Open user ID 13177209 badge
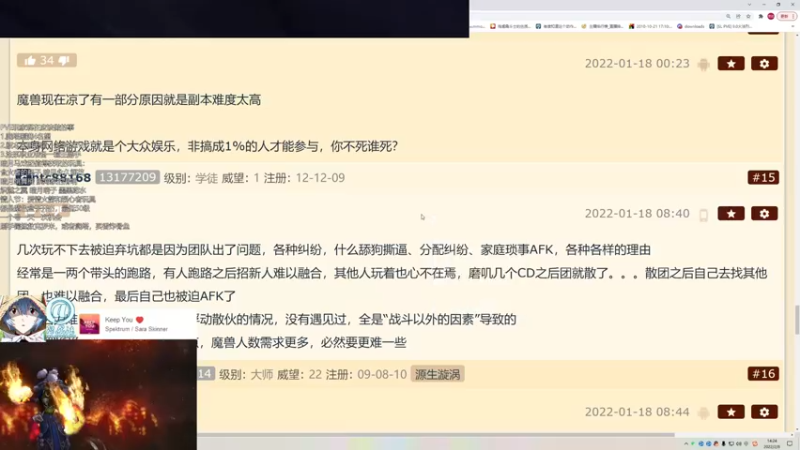Viewport: 800px width, 450px height. [x=128, y=177]
